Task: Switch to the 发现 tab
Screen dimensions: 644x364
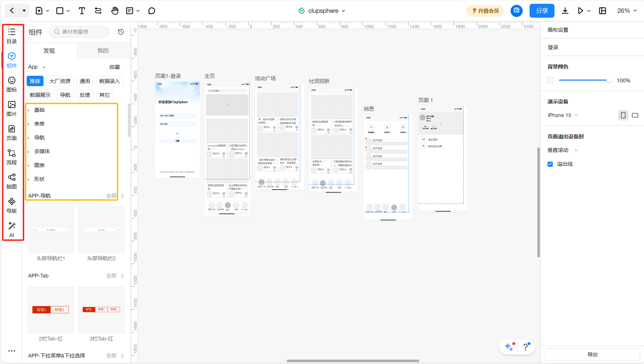Action: 49,51
